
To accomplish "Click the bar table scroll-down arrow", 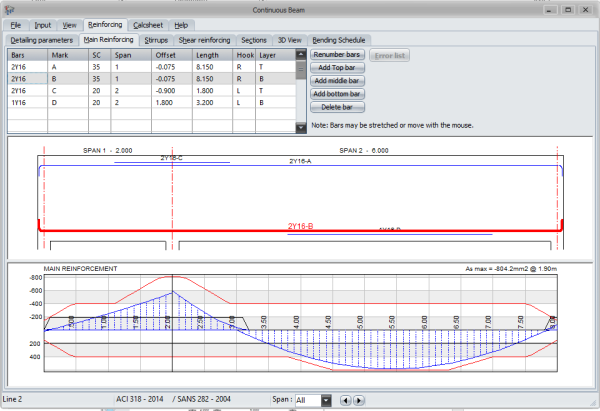I will pos(301,127).
